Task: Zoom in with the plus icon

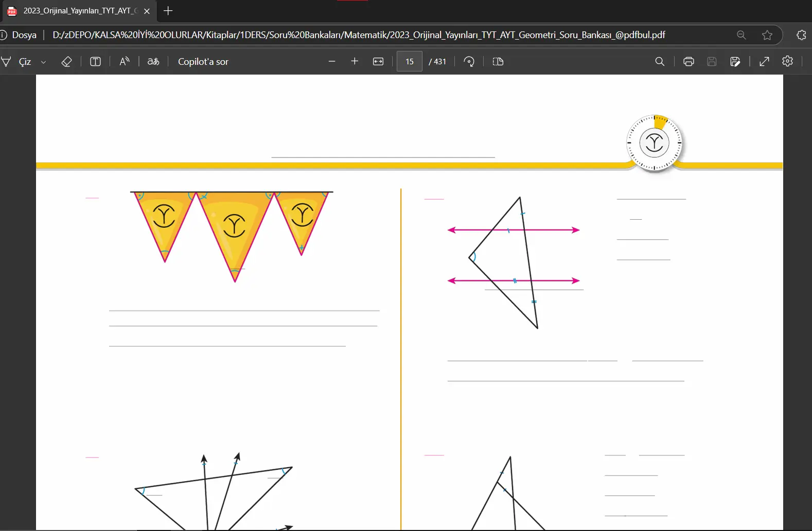Action: tap(355, 61)
